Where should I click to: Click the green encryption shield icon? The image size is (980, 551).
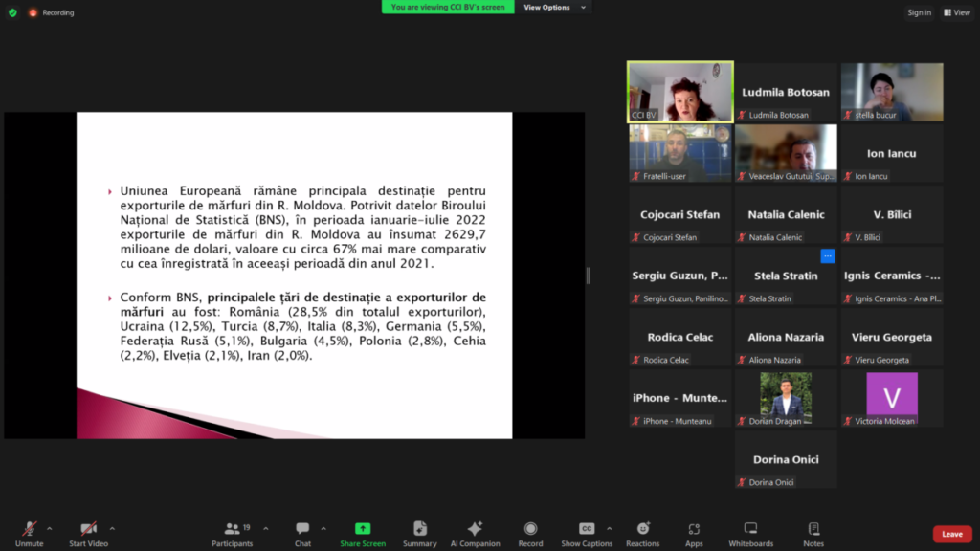[x=12, y=12]
